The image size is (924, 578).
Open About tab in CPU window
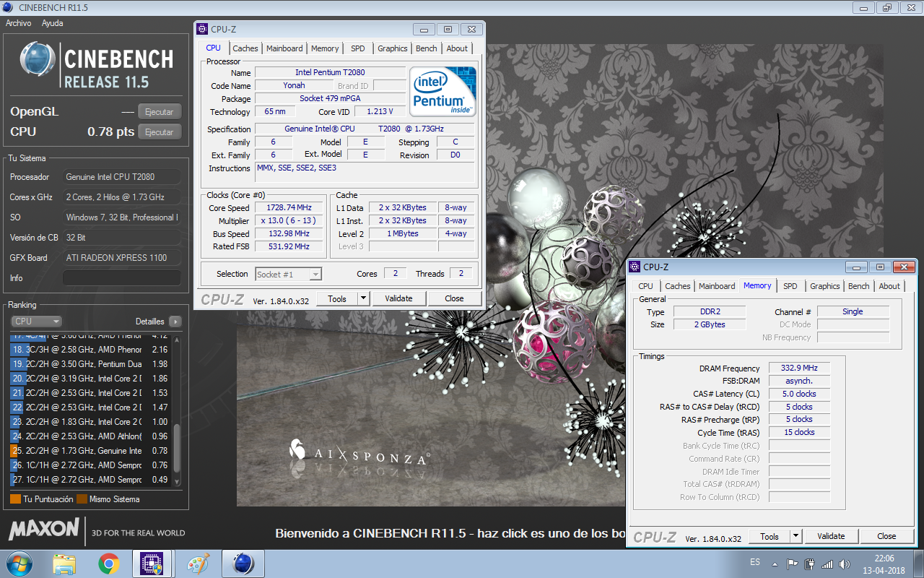click(457, 48)
